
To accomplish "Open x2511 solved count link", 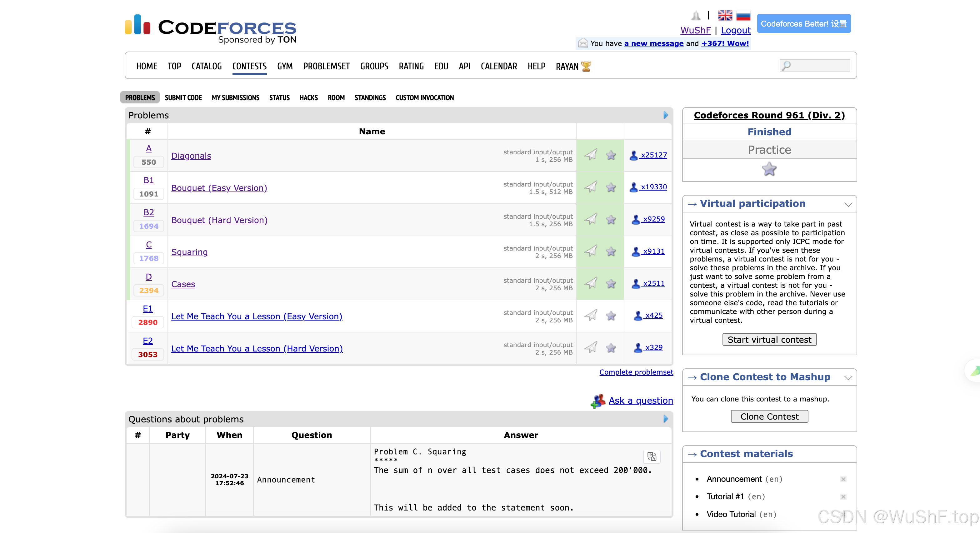I will click(x=653, y=283).
